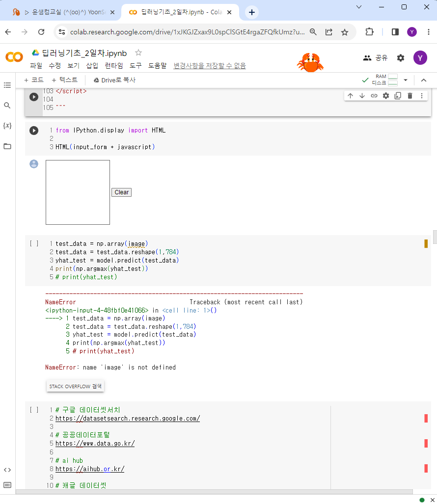Viewport: 437px width, 504px height.
Task: Open the table of contents sidebar icon
Action: tap(7, 85)
